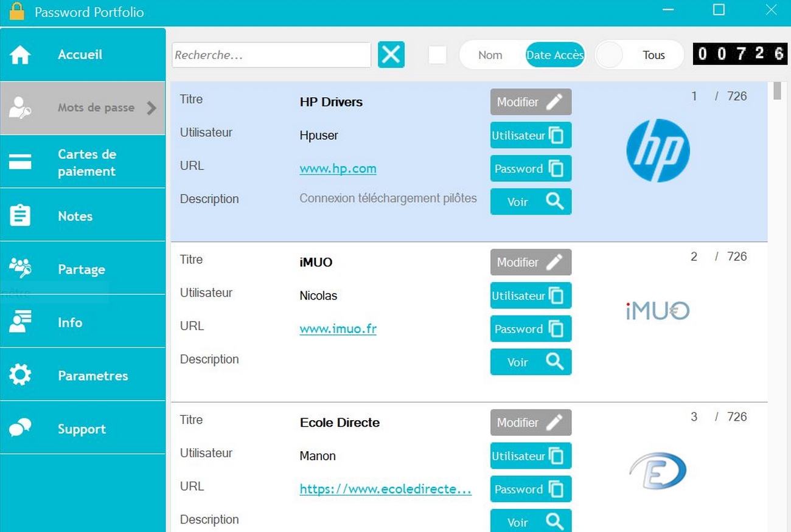
Task: Click the Accueil home icon
Action: (20, 55)
